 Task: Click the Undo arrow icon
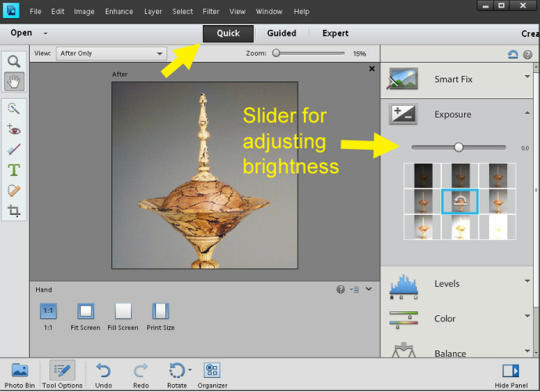tap(103, 370)
